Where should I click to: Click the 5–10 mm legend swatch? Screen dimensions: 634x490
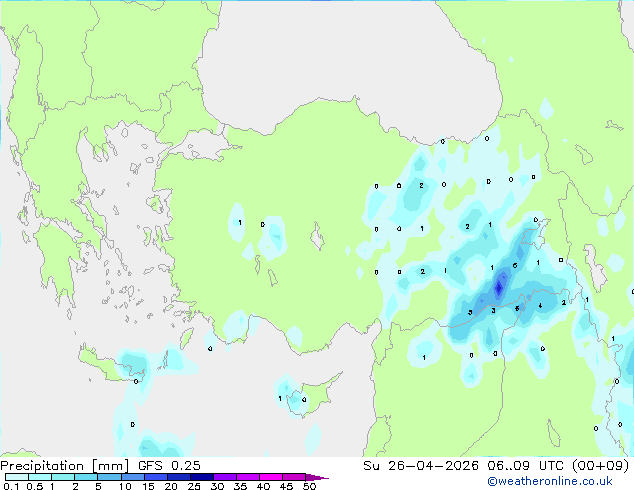109,477
